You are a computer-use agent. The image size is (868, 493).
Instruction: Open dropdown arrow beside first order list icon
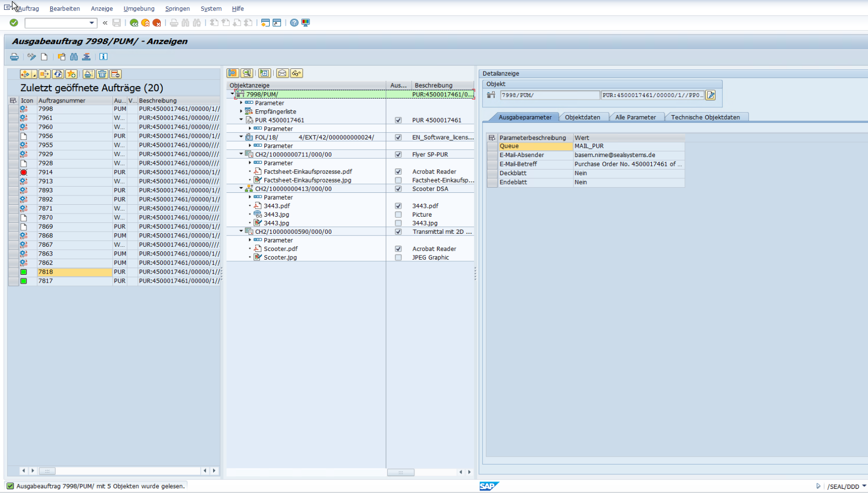(34, 75)
